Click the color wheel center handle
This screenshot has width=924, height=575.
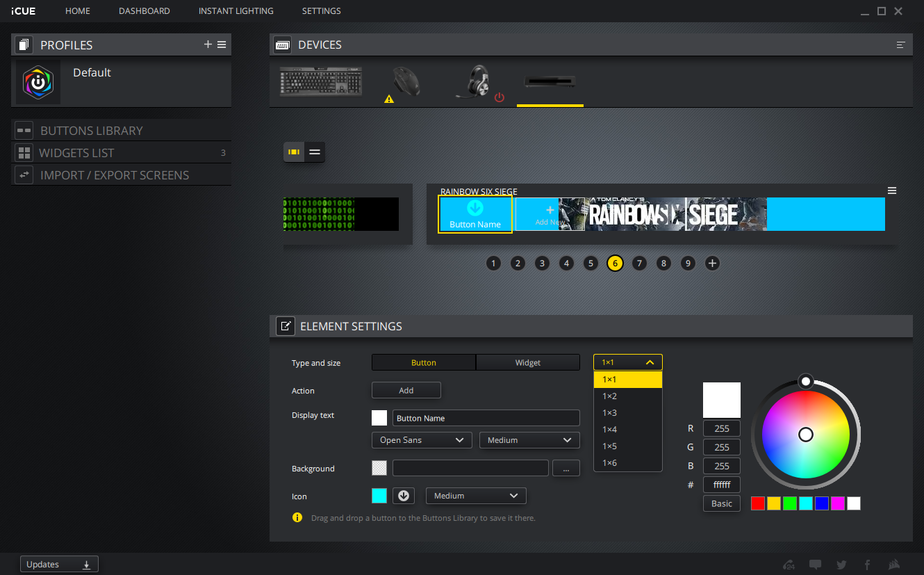tap(806, 435)
